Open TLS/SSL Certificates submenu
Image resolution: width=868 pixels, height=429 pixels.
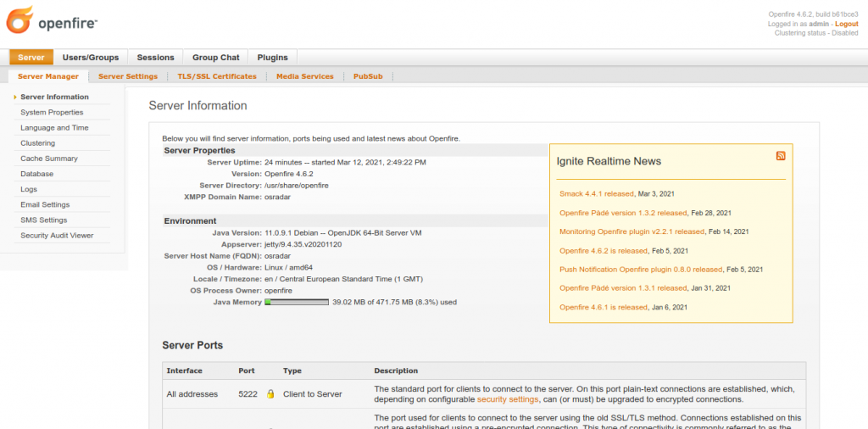pyautogui.click(x=217, y=76)
